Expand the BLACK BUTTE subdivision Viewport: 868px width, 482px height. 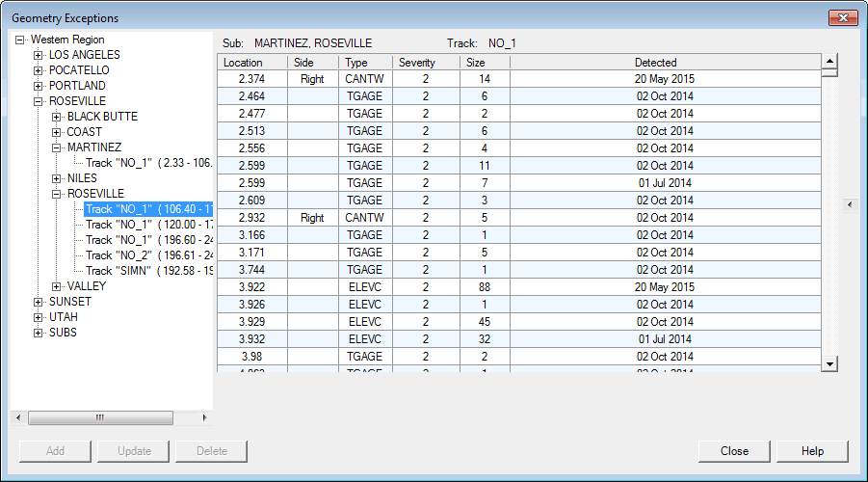coord(57,117)
